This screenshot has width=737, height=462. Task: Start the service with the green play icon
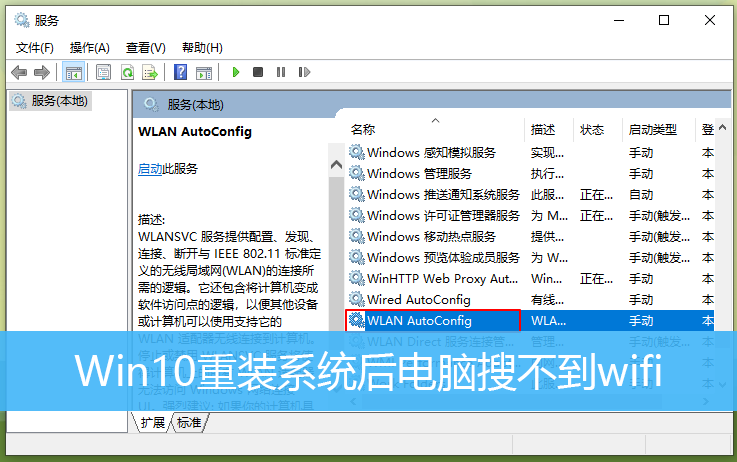236,72
